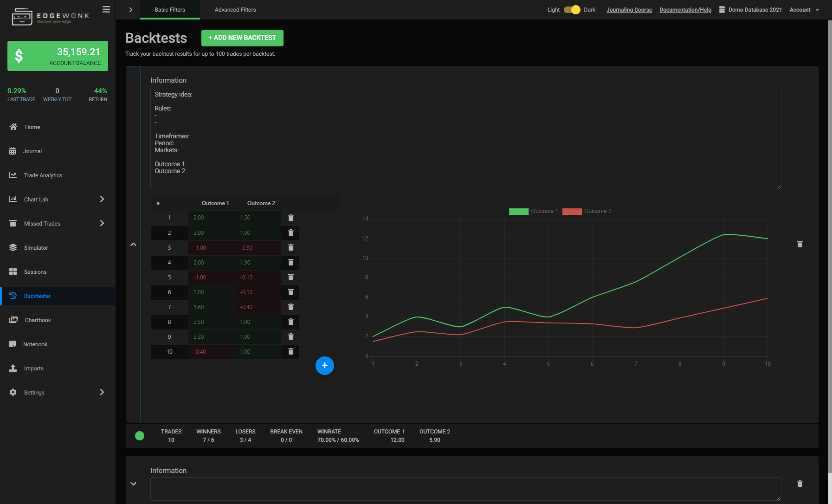Open the Chartbook

coord(38,320)
